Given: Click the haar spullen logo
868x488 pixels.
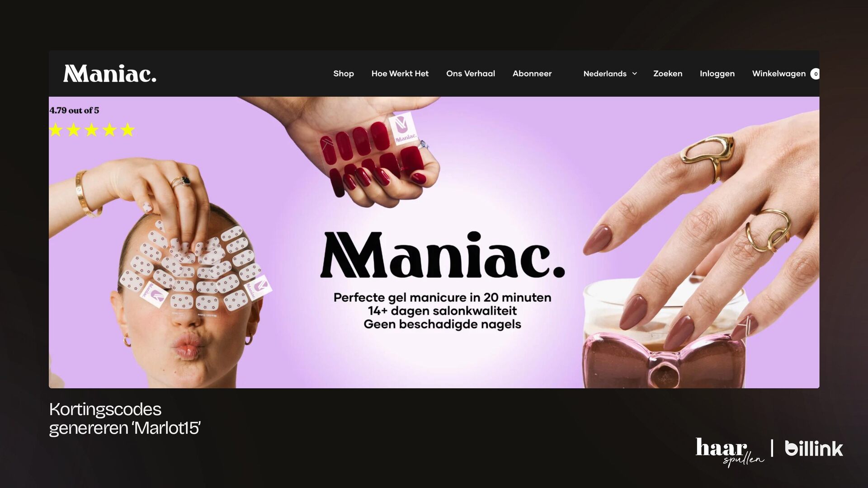Looking at the screenshot, I should 729,451.
